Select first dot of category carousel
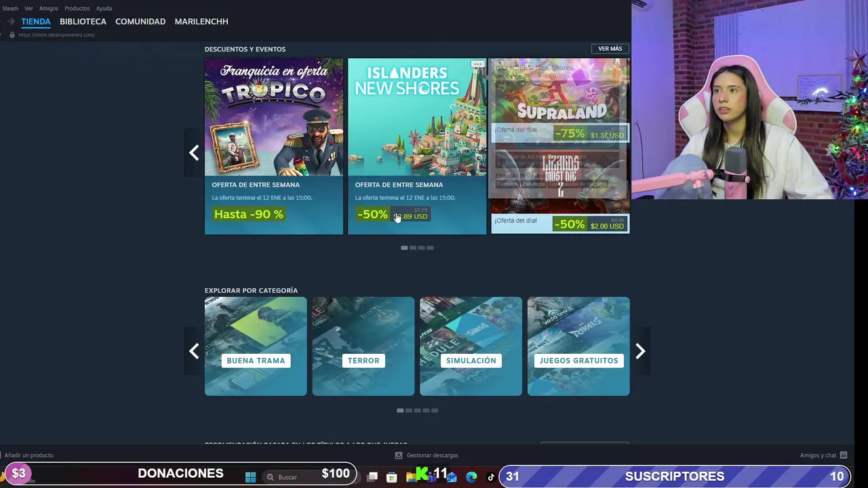Image resolution: width=868 pixels, height=488 pixels. [400, 411]
